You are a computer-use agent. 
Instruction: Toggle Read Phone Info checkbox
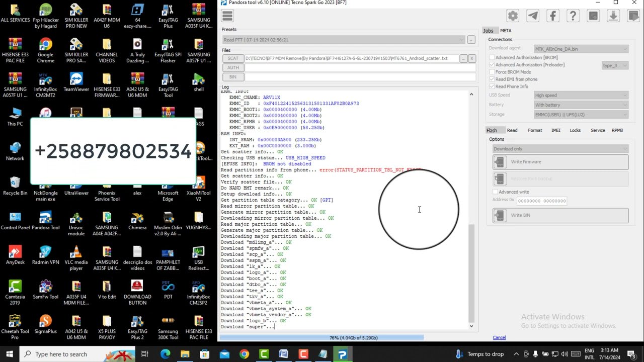coord(492,86)
